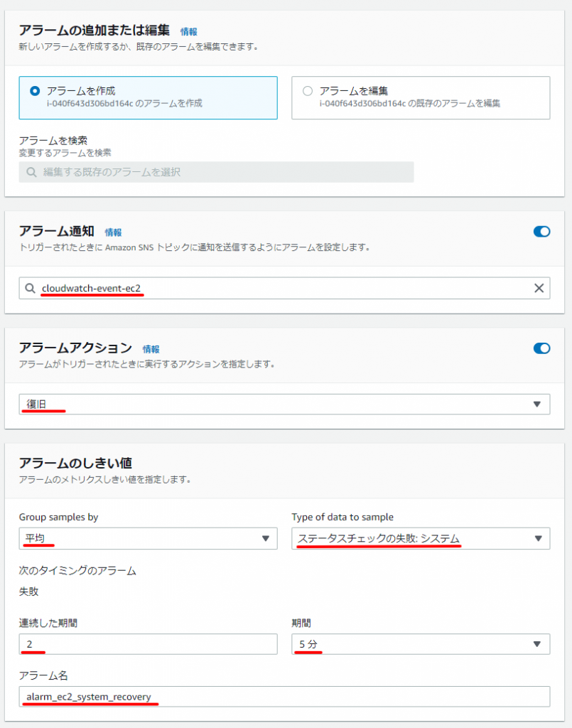
Task: Open 情報 link beside アラーム通知
Action: pos(113,232)
